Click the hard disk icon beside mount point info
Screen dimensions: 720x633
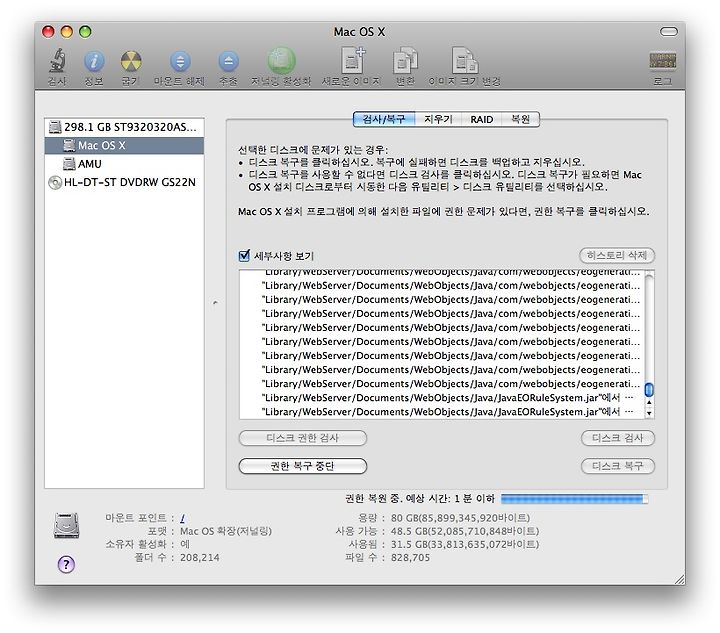(67, 526)
